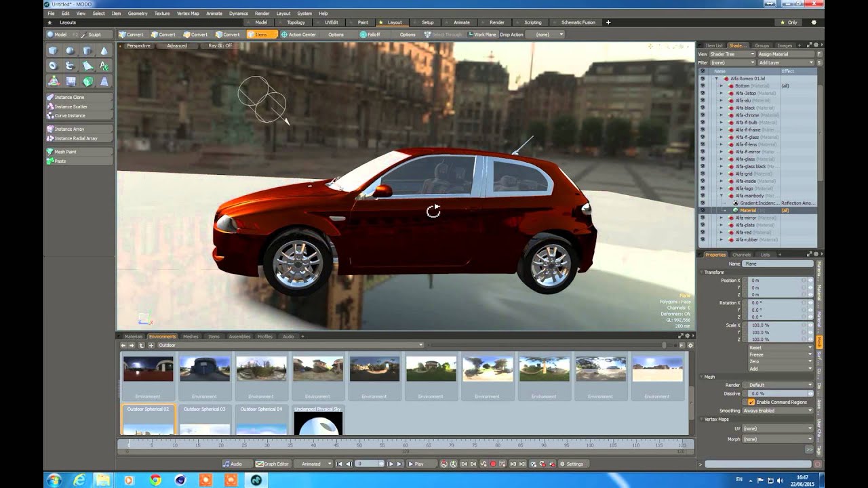Toggle visibility of Alfa-logo material
The image size is (868, 488).
pos(702,188)
